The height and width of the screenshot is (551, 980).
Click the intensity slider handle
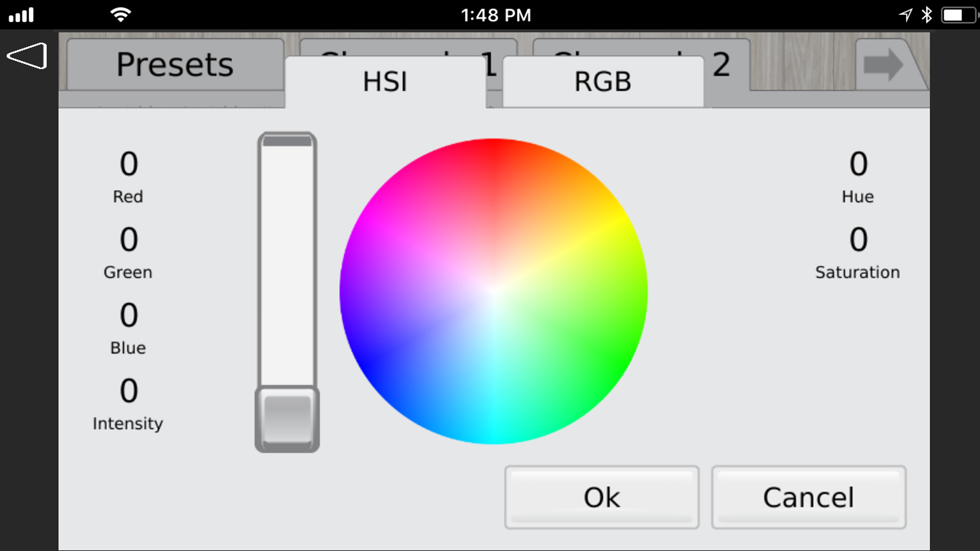click(287, 419)
